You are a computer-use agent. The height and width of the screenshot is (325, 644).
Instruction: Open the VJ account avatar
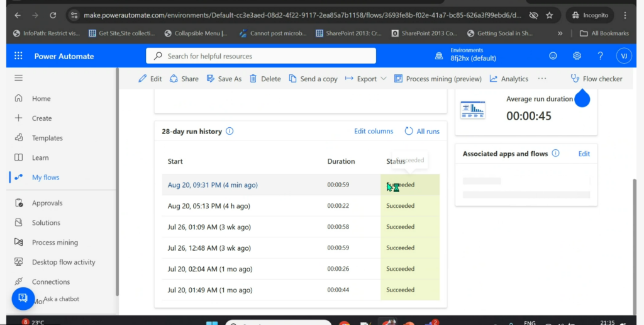tap(624, 56)
